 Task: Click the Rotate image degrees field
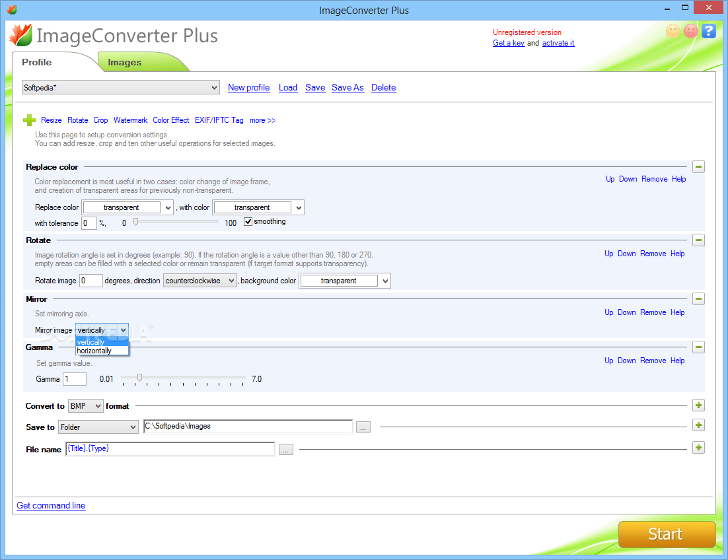tap(91, 281)
